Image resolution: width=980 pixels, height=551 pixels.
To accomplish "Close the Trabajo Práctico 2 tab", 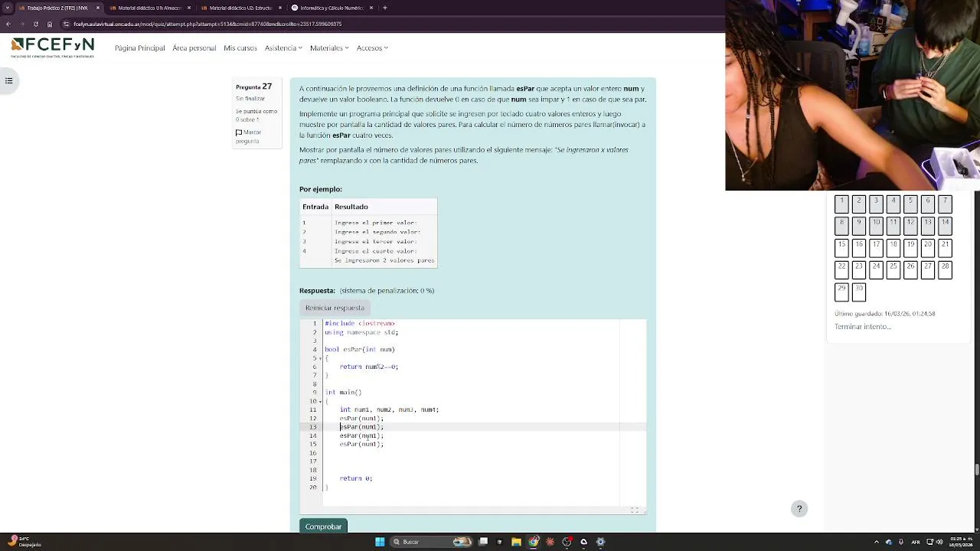I will click(x=97, y=8).
